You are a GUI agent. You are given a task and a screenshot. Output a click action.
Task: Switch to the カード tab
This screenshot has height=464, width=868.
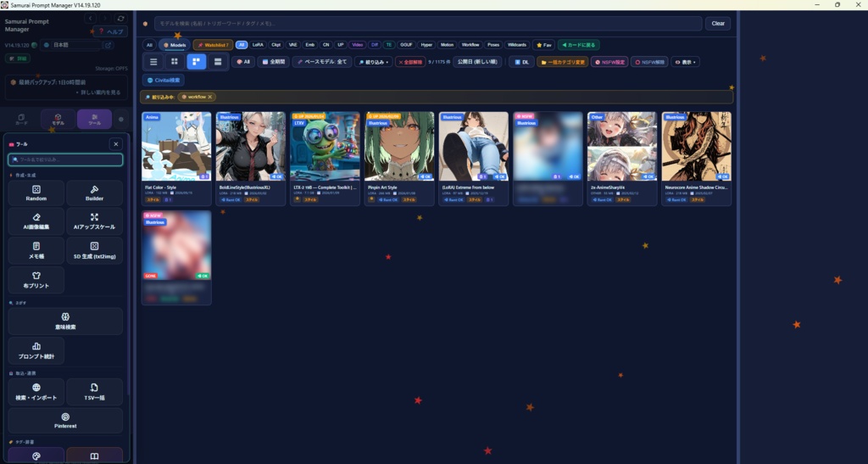pyautogui.click(x=21, y=119)
